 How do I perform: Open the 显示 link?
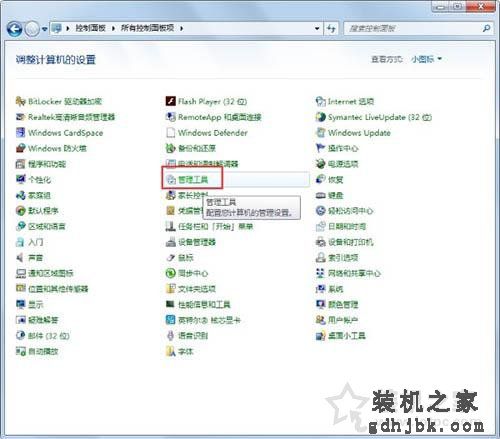[x=35, y=304]
